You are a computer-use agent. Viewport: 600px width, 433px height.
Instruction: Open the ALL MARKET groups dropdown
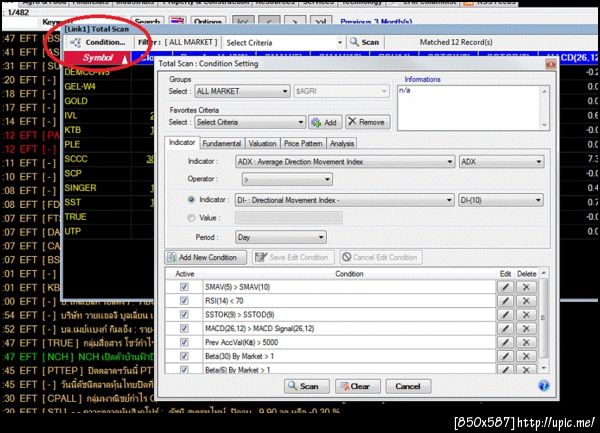(242, 91)
